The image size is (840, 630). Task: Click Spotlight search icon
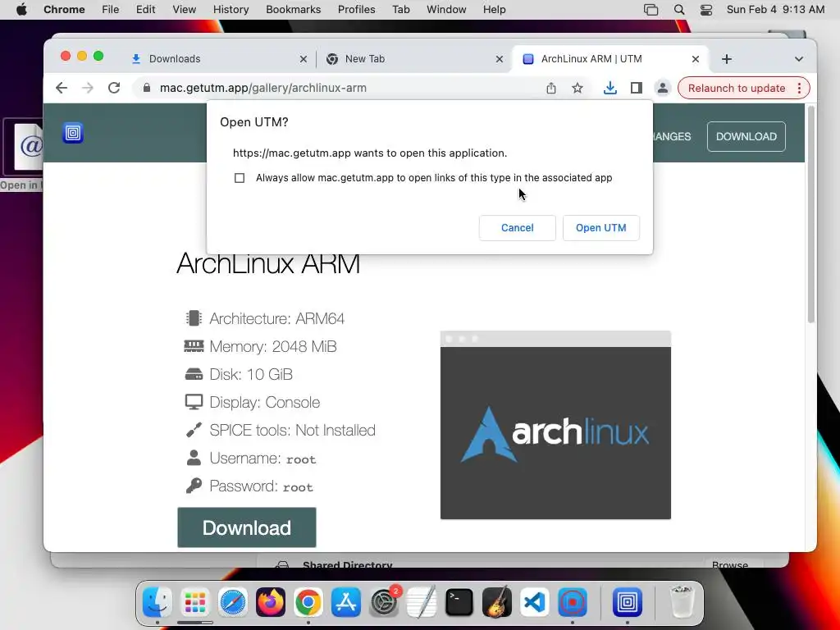[x=678, y=10]
